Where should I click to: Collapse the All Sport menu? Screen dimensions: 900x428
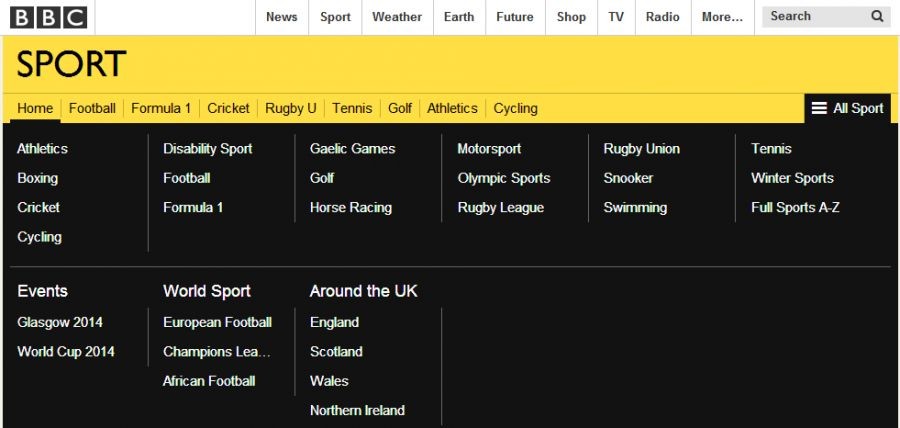pos(848,108)
